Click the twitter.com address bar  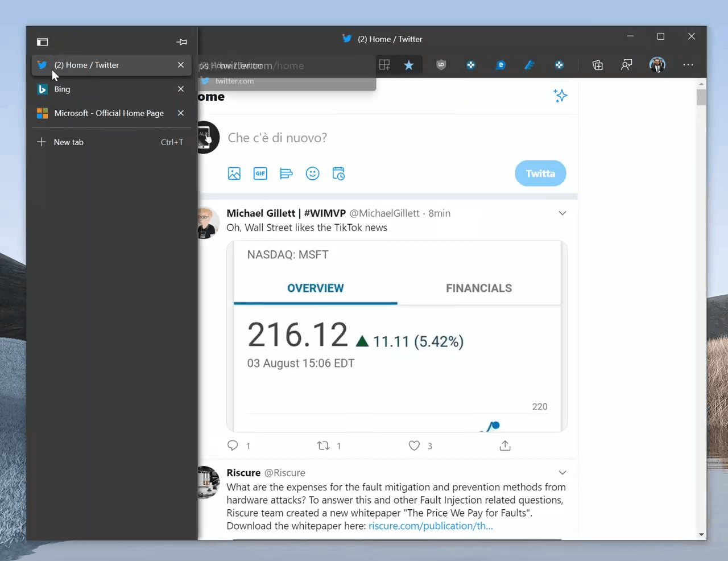[x=286, y=65]
